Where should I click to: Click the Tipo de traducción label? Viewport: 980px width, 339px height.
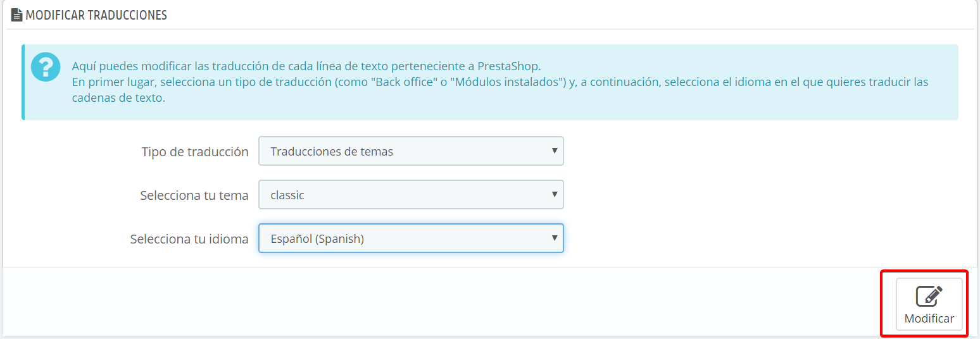click(194, 152)
